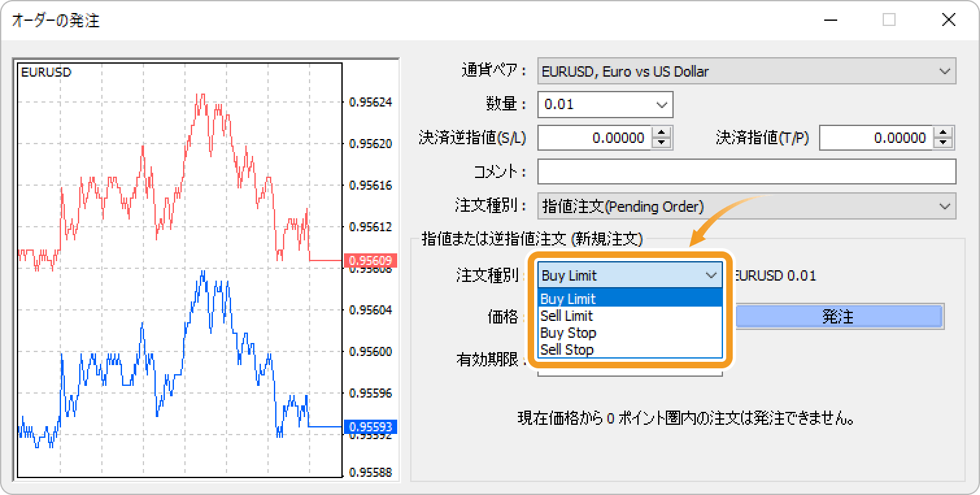
Task: Maximize the オーダーの発注 window
Action: tap(889, 20)
